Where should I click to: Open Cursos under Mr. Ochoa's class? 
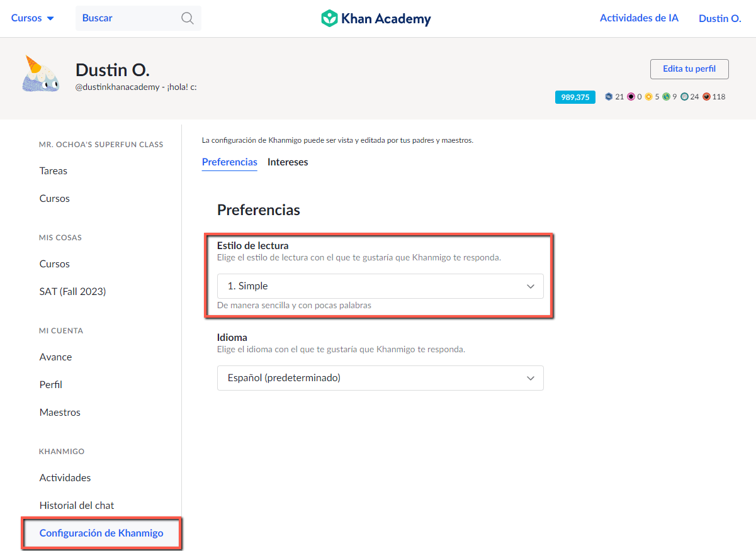[55, 199]
